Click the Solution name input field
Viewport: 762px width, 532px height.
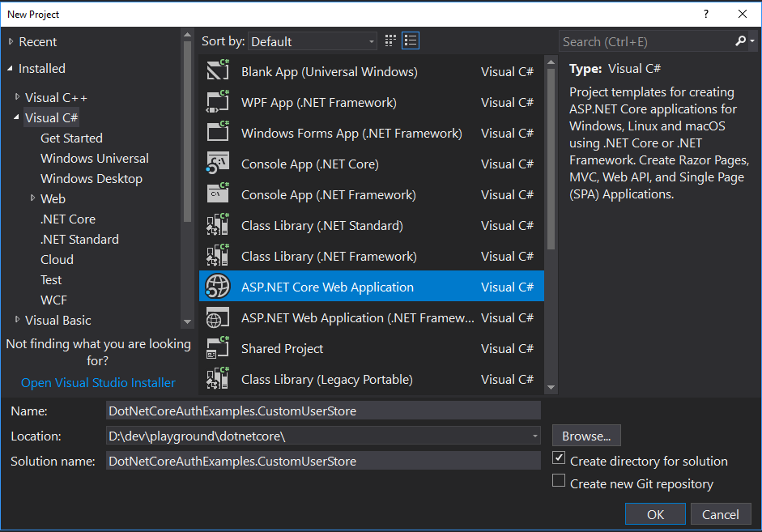click(x=323, y=461)
